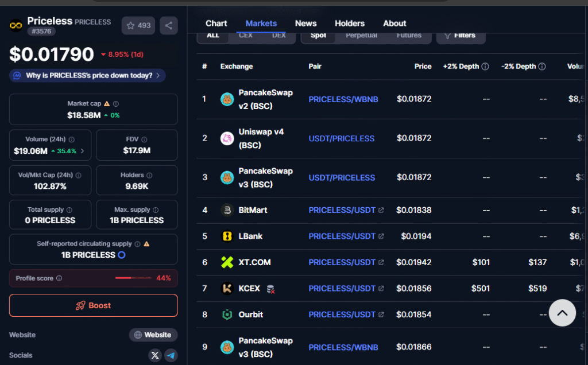Open the Chart tab
This screenshot has width=588, height=365.
click(216, 24)
